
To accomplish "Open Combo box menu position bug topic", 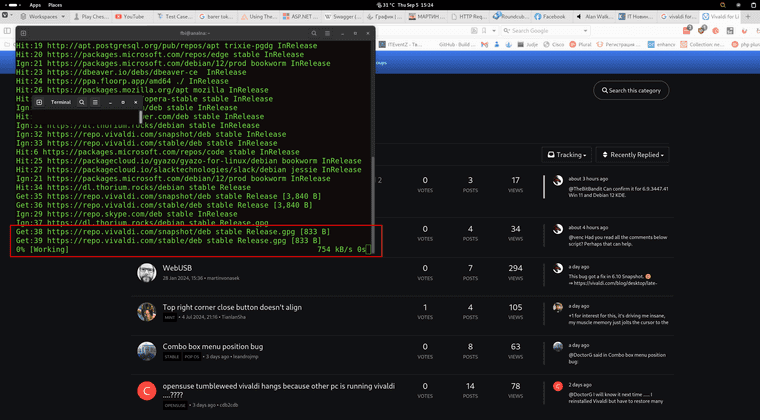I will [213, 346].
